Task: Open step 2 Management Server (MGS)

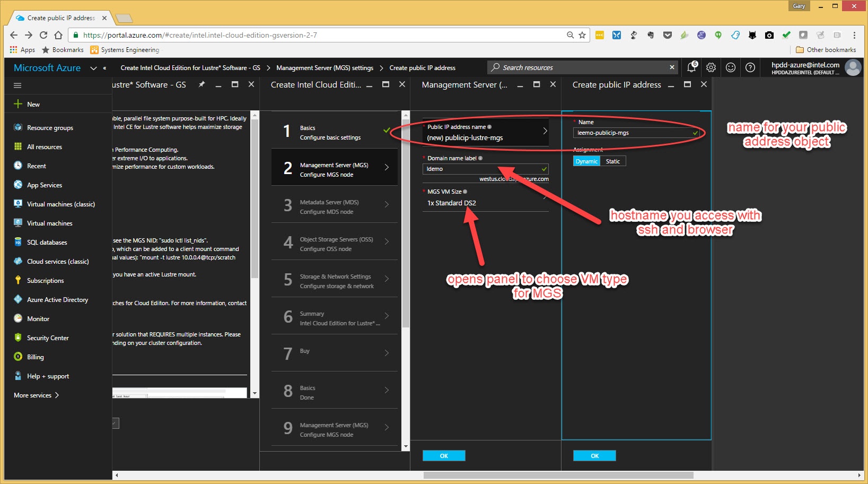Action: pyautogui.click(x=335, y=167)
